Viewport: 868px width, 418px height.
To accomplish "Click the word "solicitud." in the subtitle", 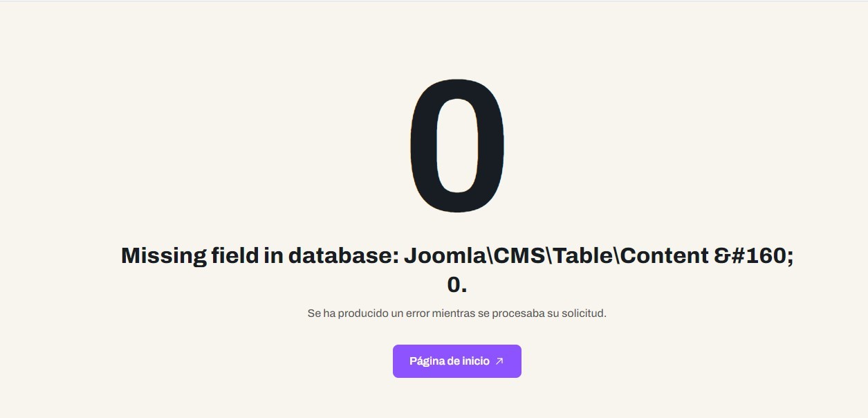I will click(x=584, y=313).
